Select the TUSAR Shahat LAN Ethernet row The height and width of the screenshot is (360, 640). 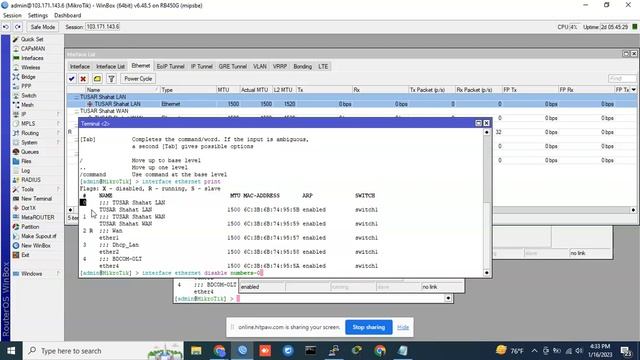point(351,104)
